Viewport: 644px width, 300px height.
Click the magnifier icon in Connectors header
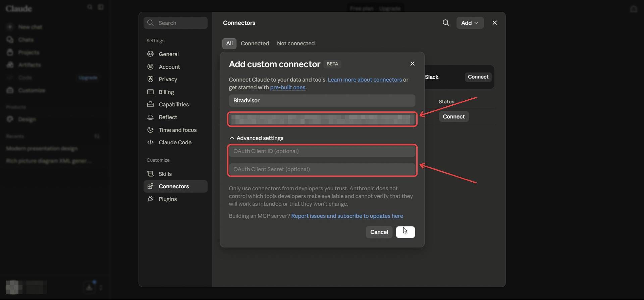pyautogui.click(x=446, y=23)
